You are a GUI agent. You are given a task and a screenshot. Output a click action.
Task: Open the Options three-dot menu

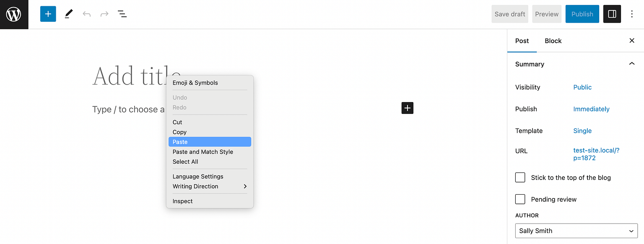[x=632, y=14]
